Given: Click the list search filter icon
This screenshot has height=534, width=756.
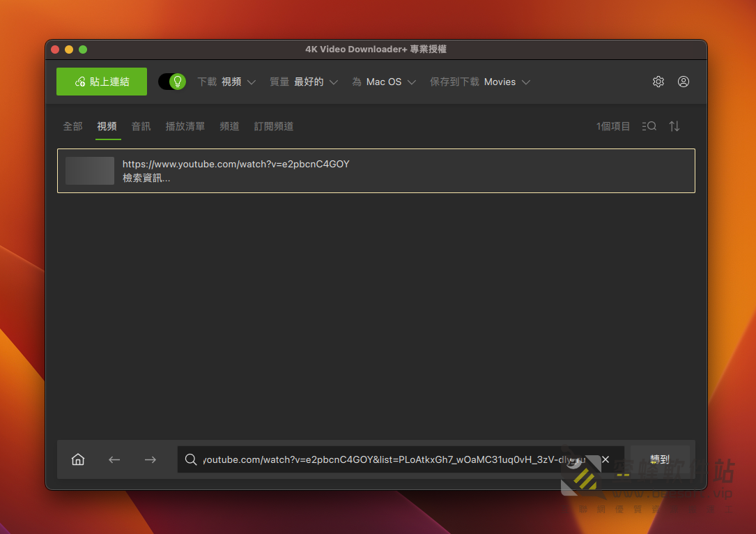Looking at the screenshot, I should click(x=649, y=126).
